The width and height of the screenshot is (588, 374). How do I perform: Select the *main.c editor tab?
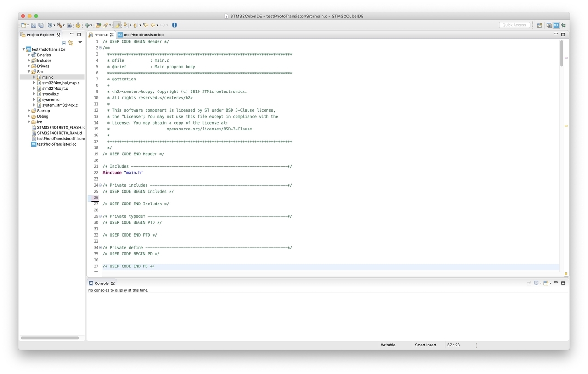(x=101, y=35)
